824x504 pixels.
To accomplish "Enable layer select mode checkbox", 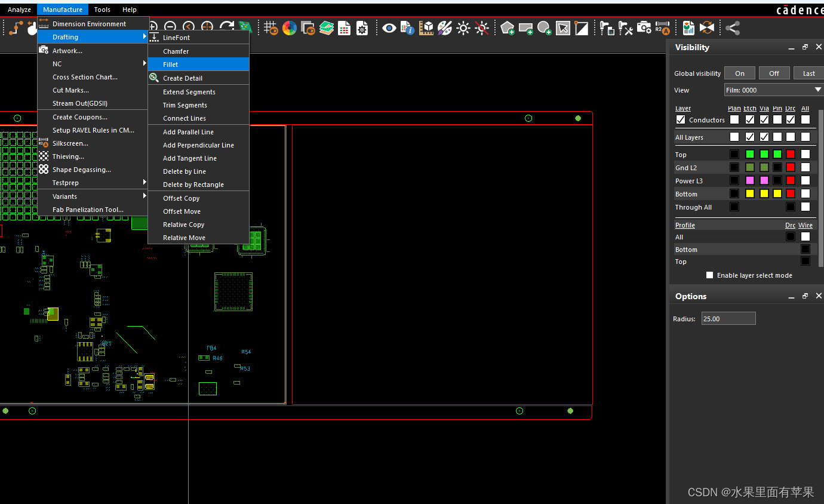I will click(709, 275).
